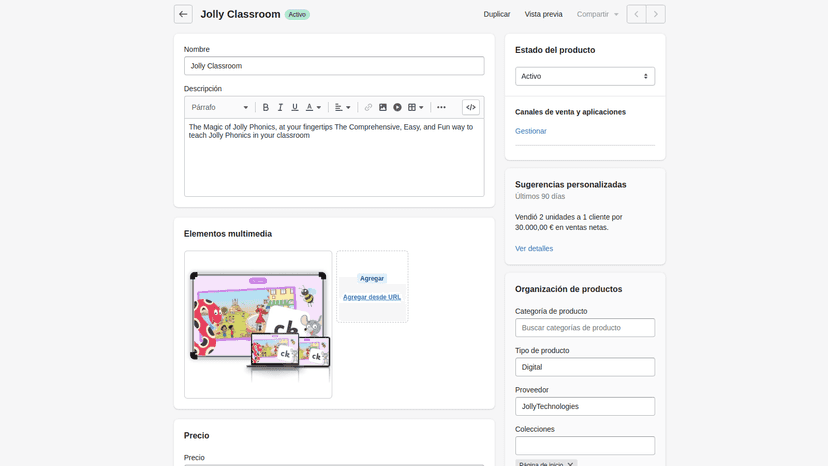Toggle bold formatting in description
This screenshot has height=466, width=828.
pos(266,107)
